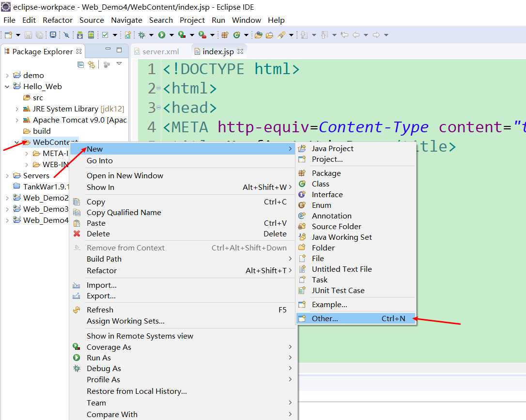Click the New Java Class toolbar icon

click(x=236, y=35)
